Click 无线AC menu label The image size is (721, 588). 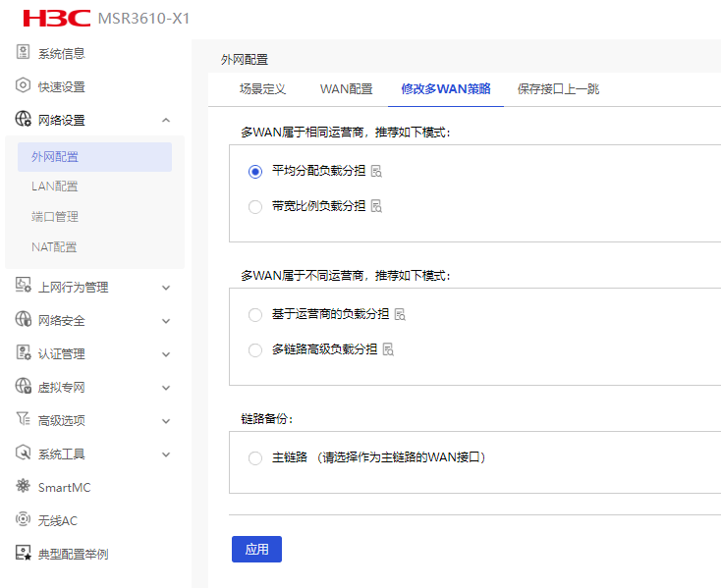[x=58, y=521]
